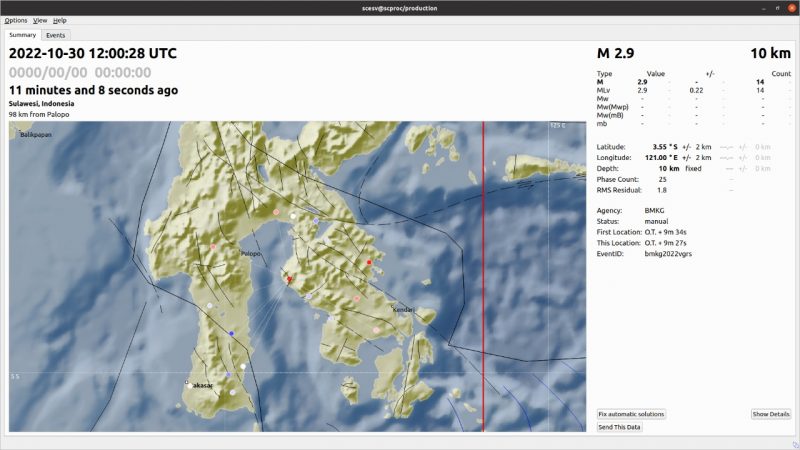
Task: Maximize the scesv window
Action: click(770, 7)
